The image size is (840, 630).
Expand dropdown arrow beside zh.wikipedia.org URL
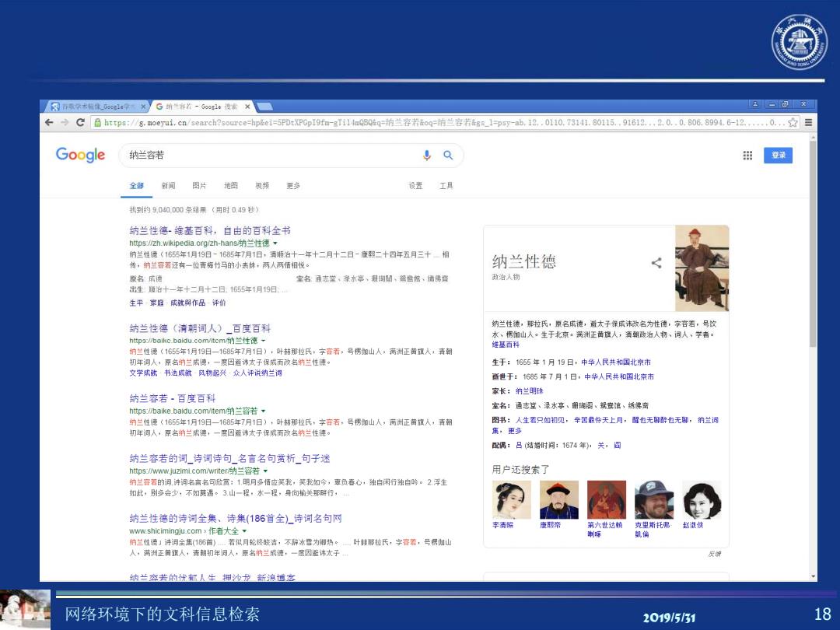(x=275, y=243)
